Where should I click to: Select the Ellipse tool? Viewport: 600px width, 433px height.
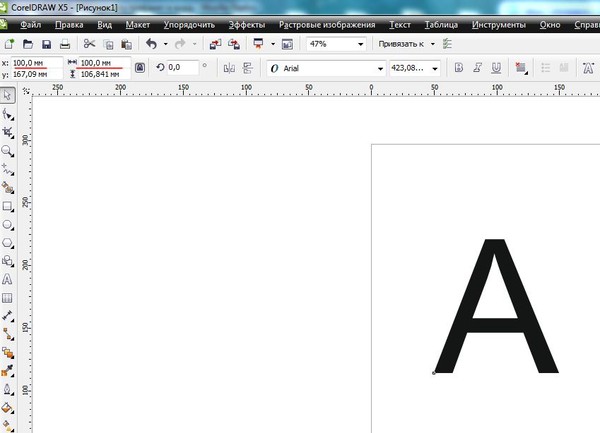click(7, 225)
